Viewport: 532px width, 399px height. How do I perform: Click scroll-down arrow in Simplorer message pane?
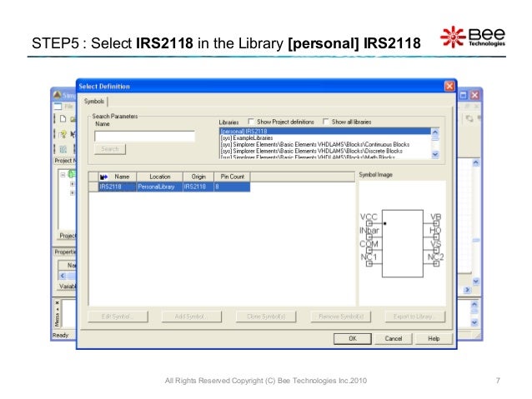(474, 322)
